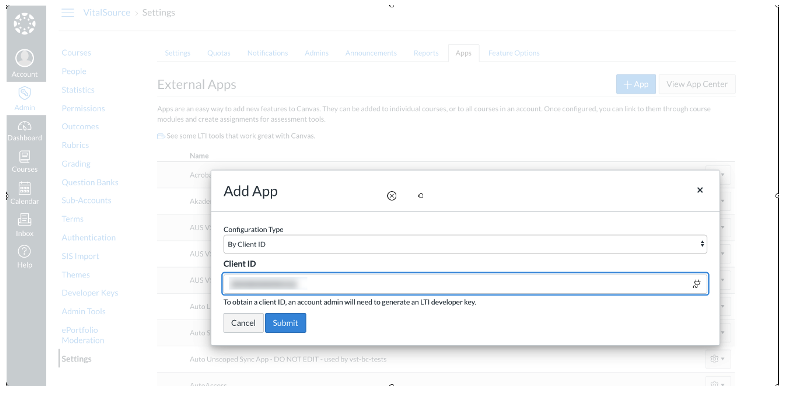Click the Auto Unscoped Sync App row text
The height and width of the screenshot is (410, 786).
pos(288,359)
